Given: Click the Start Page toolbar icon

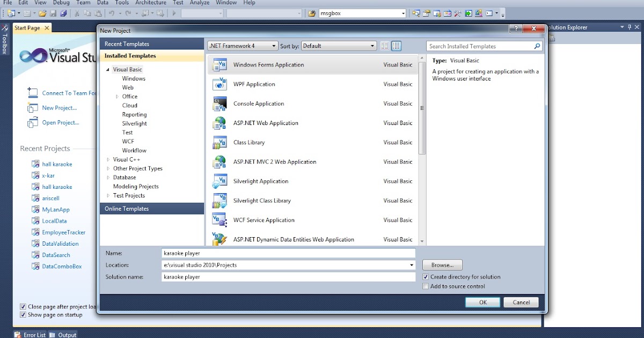Looking at the screenshot, I should click(x=469, y=13).
